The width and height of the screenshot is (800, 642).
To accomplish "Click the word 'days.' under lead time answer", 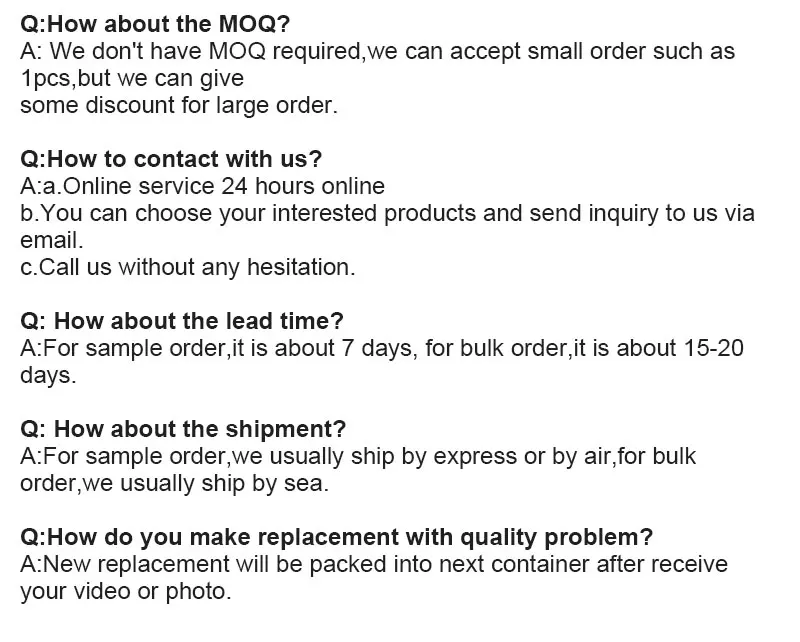I will [x=48, y=376].
